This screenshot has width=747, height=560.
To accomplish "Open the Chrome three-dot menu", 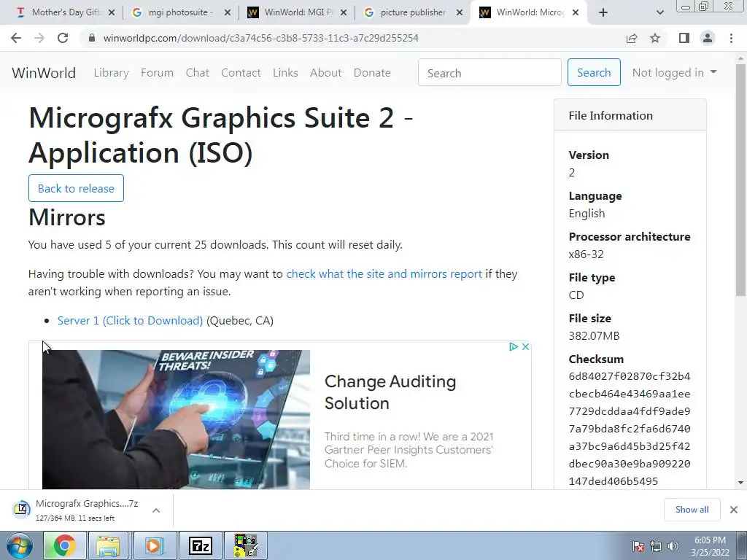I will pyautogui.click(x=731, y=38).
